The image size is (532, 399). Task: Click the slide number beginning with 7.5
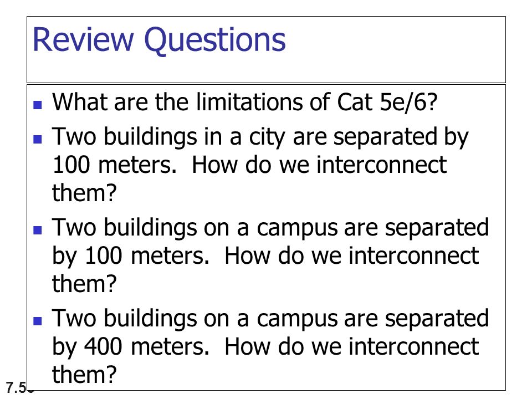tap(20, 387)
